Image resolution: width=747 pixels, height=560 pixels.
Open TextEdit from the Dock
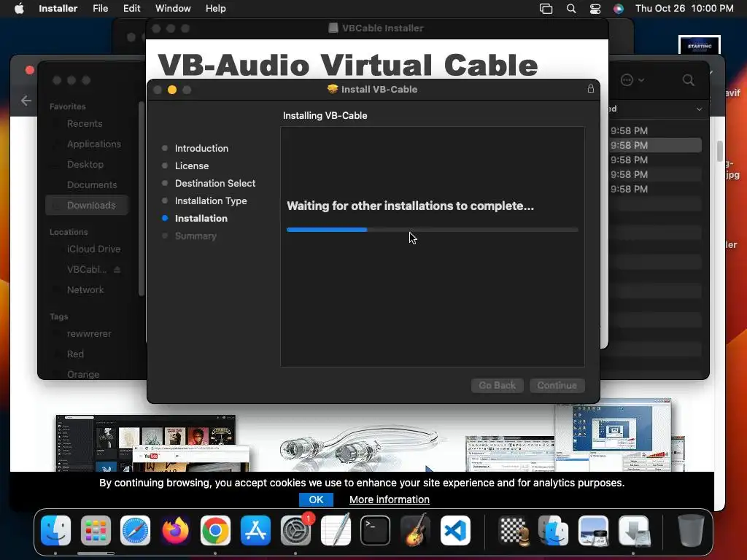pyautogui.click(x=336, y=530)
